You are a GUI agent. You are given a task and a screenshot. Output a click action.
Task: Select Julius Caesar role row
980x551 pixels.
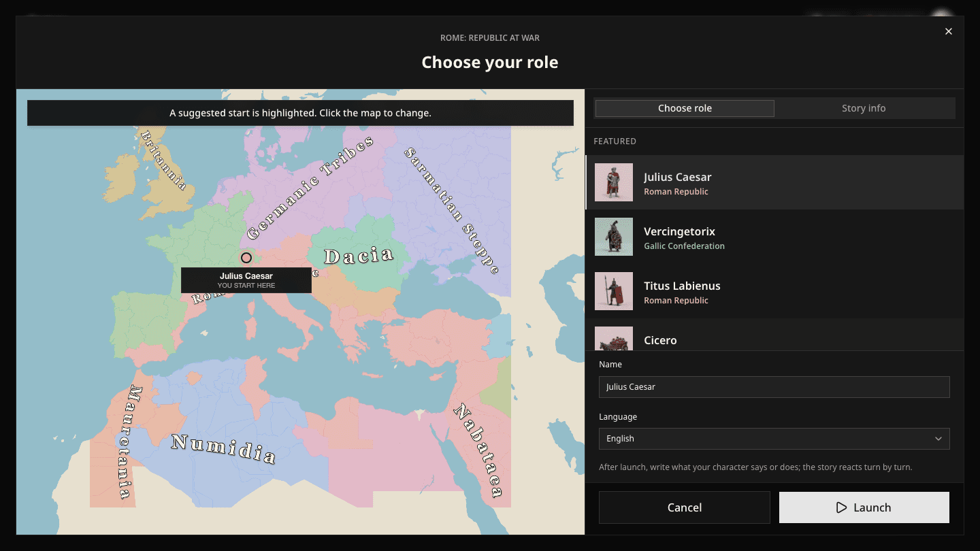tap(774, 182)
